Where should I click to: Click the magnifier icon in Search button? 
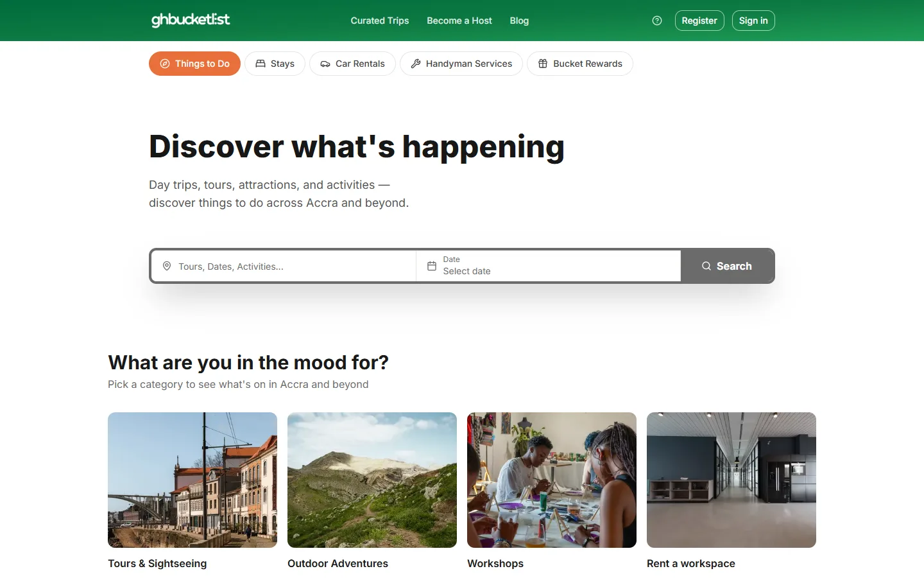click(706, 266)
